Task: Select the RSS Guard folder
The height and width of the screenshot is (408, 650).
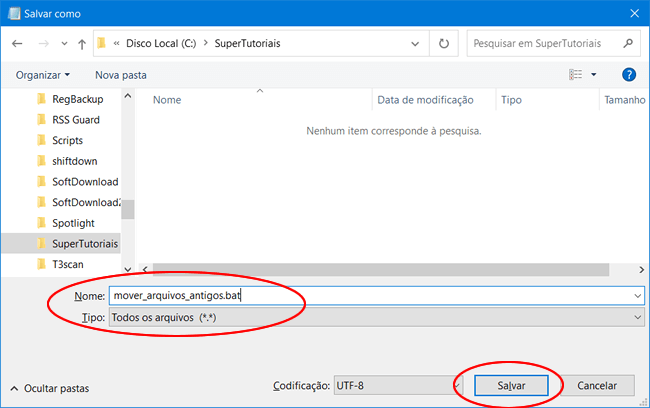Action: (x=75, y=120)
